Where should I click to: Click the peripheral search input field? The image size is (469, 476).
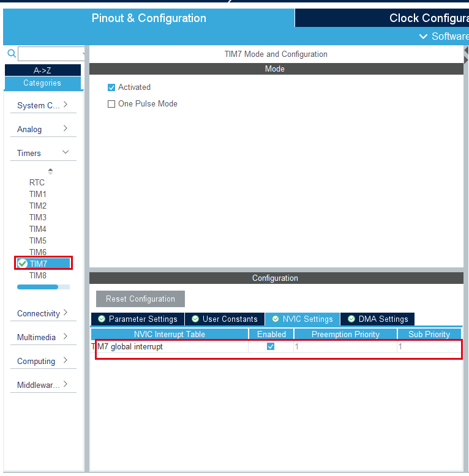coord(51,54)
